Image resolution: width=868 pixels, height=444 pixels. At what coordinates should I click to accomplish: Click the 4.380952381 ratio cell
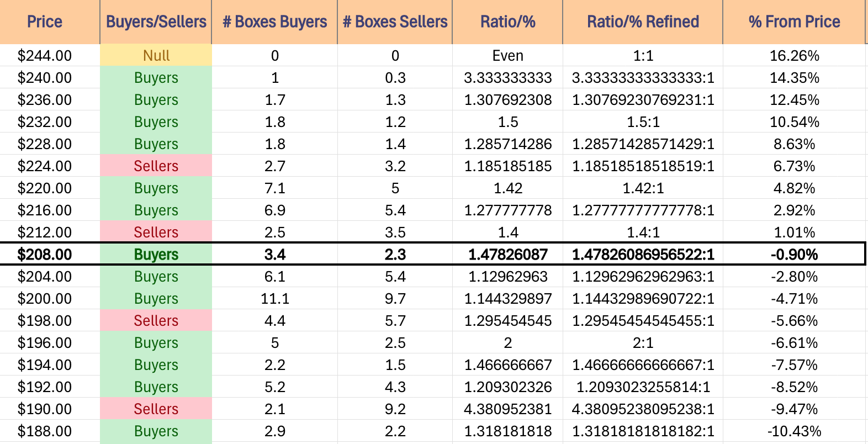(507, 409)
